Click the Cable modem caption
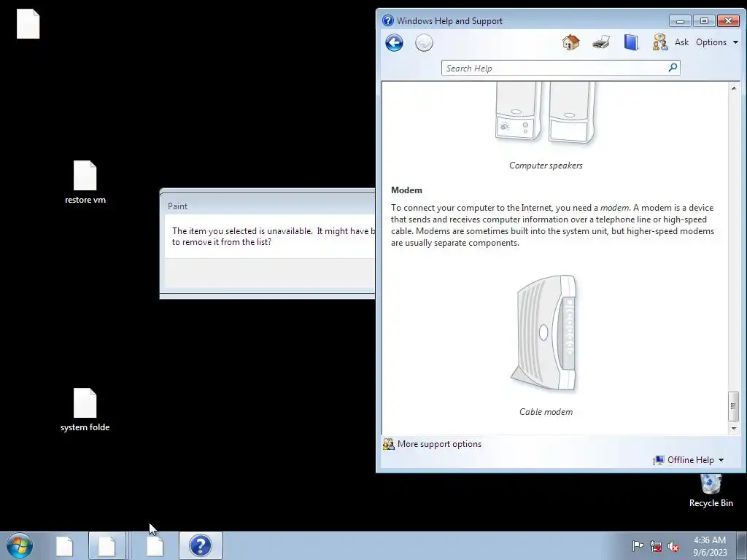The height and width of the screenshot is (560, 747). click(546, 412)
